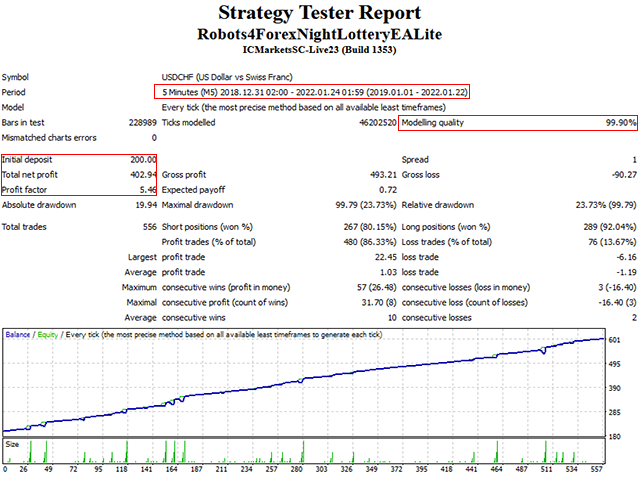Click the Bars in test 228989 value
640x480 pixels.
(x=137, y=123)
